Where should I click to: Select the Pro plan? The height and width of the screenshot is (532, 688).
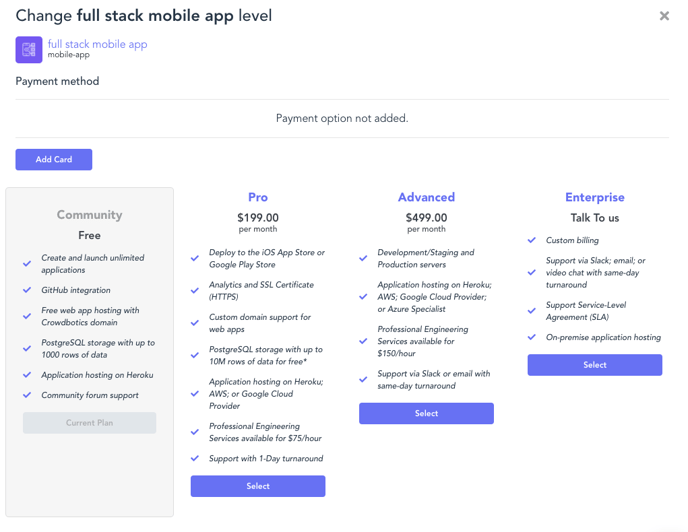tap(258, 486)
